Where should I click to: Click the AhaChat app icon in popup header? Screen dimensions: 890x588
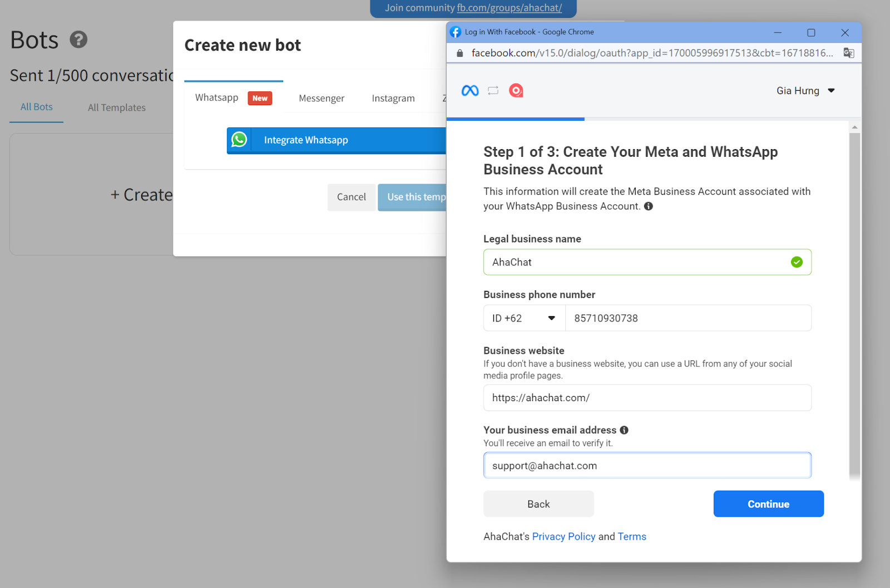pyautogui.click(x=516, y=90)
